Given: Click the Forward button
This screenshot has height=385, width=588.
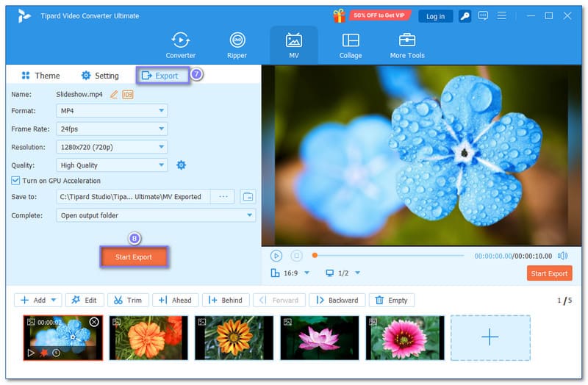Looking at the screenshot, I should coord(279,301).
